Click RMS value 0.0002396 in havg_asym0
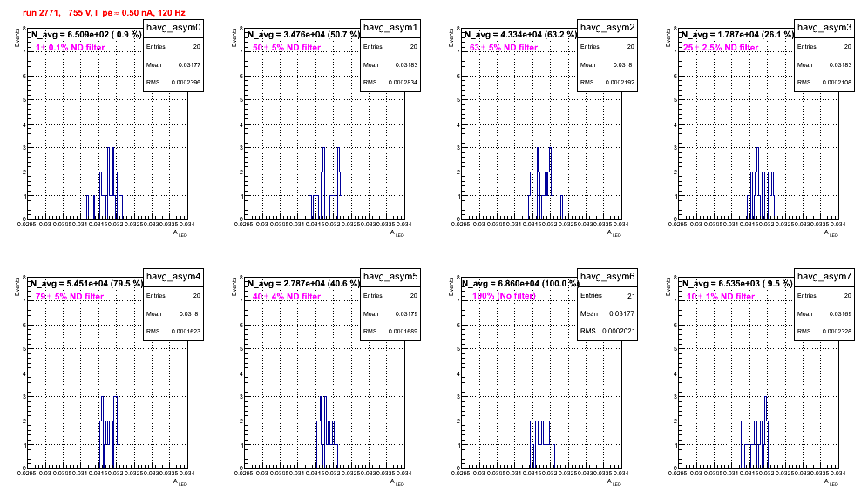 pos(186,83)
